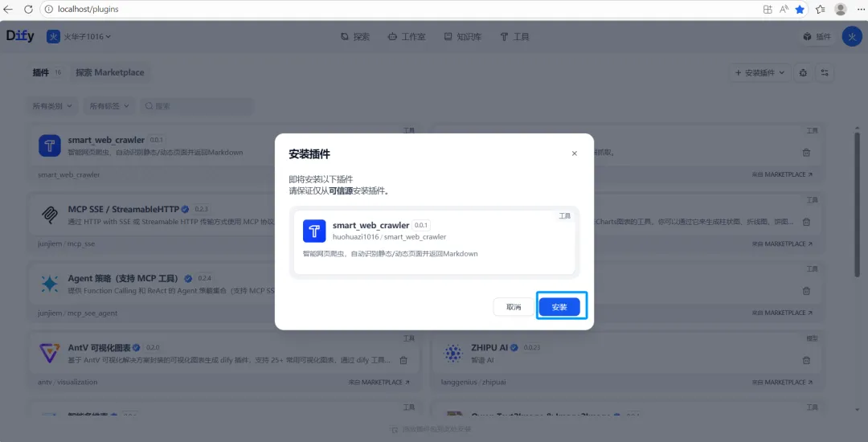868x442 pixels.
Task: Click the debug bug icon
Action: click(x=803, y=72)
